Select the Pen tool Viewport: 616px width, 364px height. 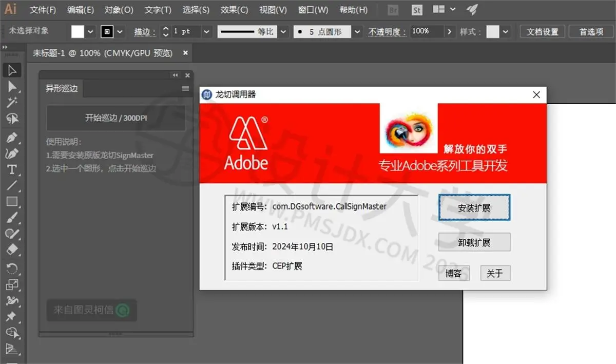[12, 137]
